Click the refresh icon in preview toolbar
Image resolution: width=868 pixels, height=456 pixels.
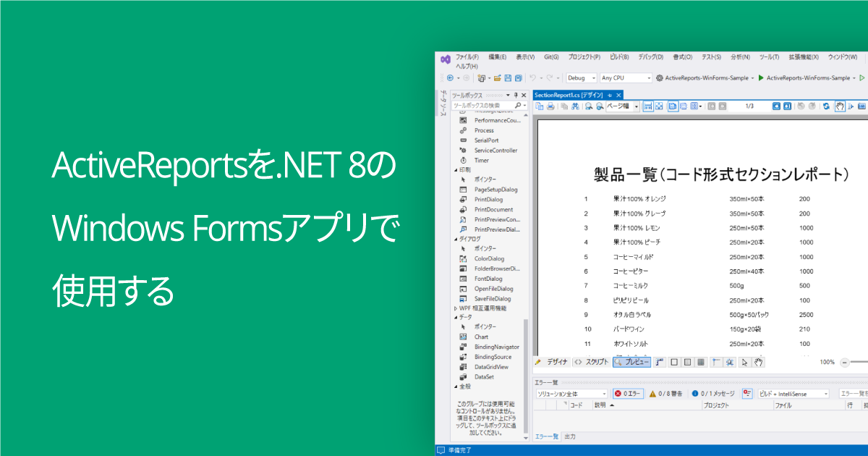[827, 106]
